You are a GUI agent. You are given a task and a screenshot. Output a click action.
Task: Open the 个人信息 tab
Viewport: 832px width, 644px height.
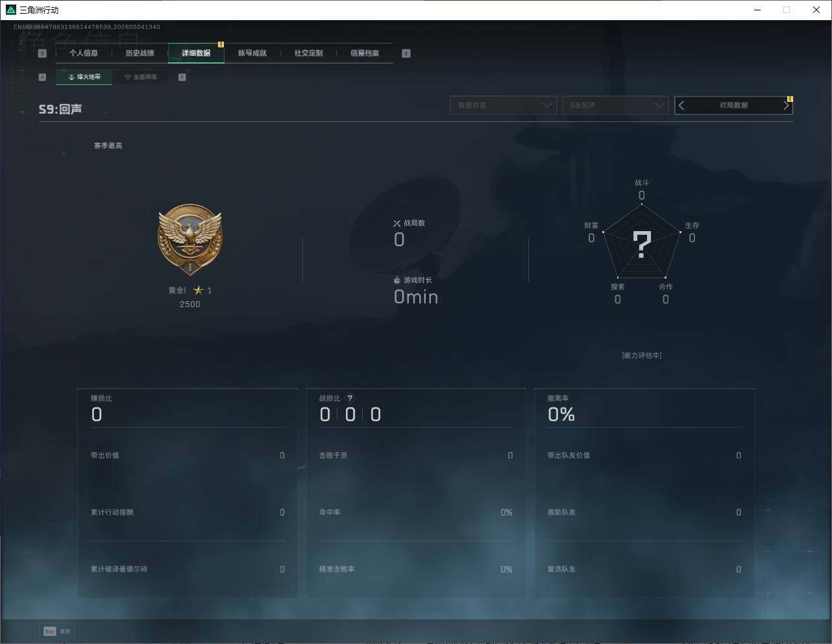click(84, 53)
